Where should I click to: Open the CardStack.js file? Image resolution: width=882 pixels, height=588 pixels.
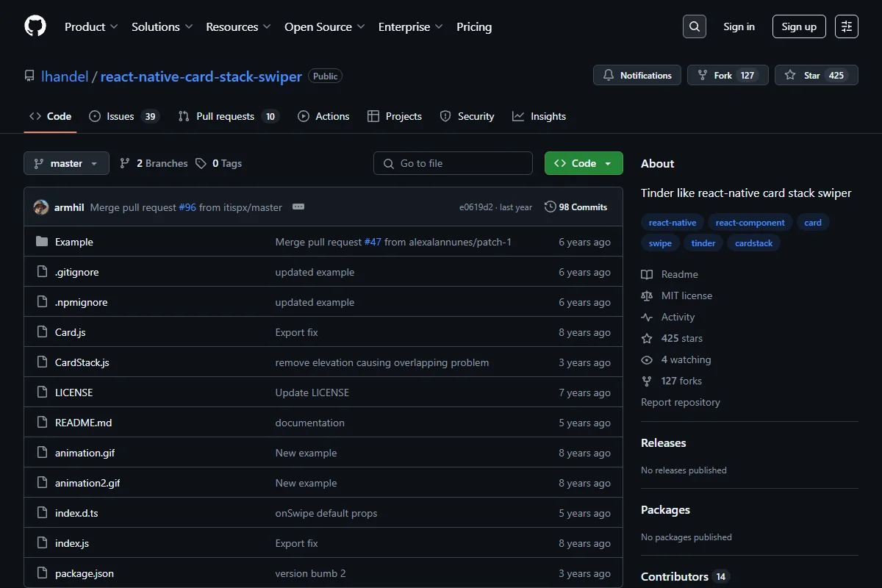82,362
